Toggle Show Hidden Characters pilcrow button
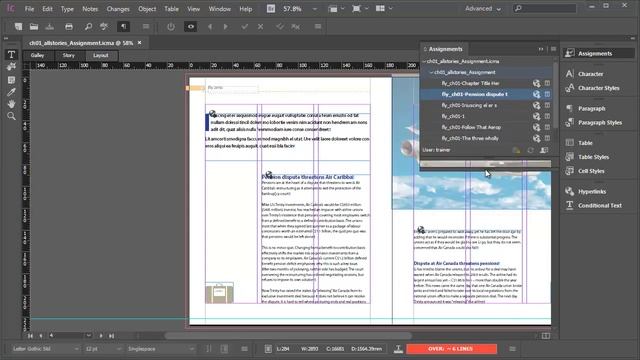This screenshot has height=360, width=640. click(123, 27)
